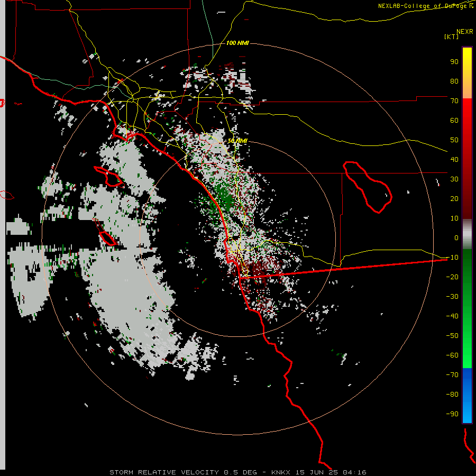The image size is (476, 476).
Task: Click the Storm Relative Velocity caption at bottom
Action: (237, 472)
